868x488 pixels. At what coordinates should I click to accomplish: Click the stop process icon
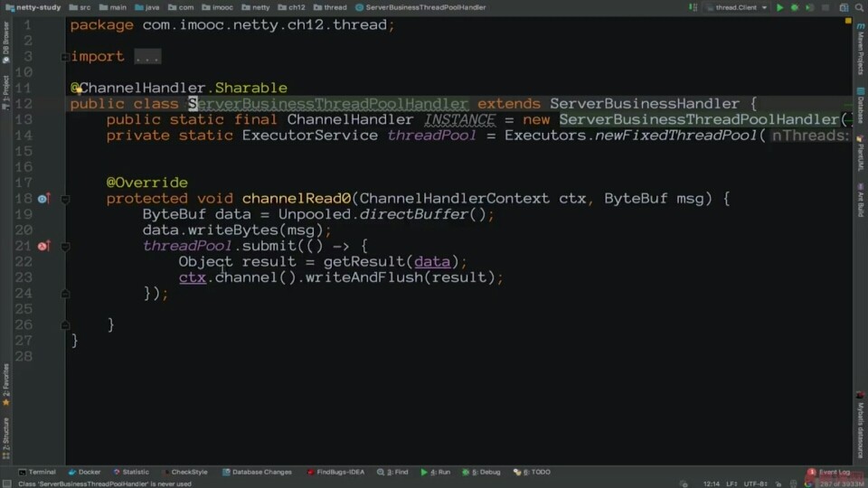(x=826, y=8)
